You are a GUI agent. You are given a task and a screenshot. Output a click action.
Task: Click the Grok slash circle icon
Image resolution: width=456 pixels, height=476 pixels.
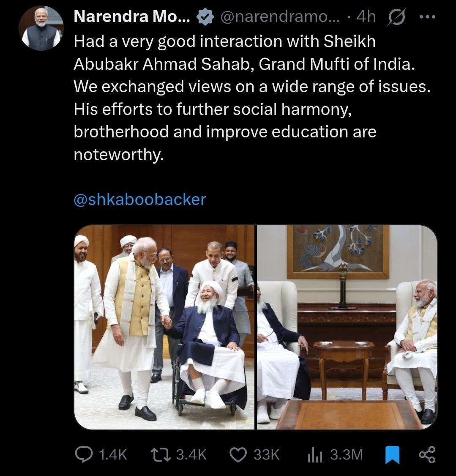(x=396, y=17)
